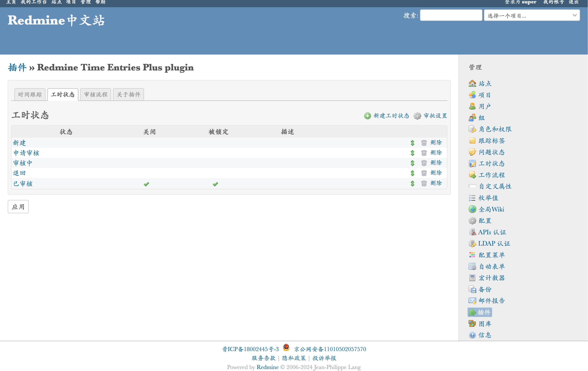Open the 申请审核 status link
588x371 pixels.
(26, 153)
